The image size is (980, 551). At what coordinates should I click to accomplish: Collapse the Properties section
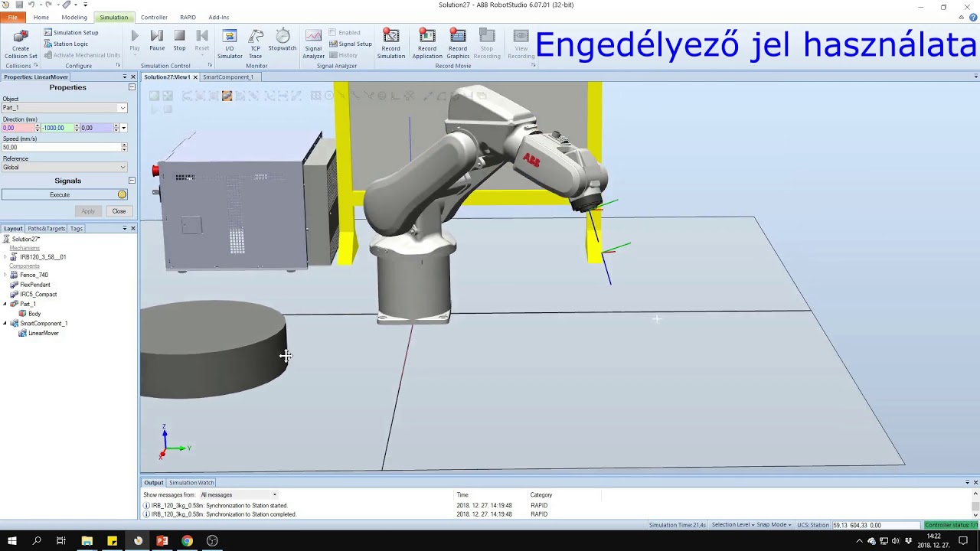point(132,87)
